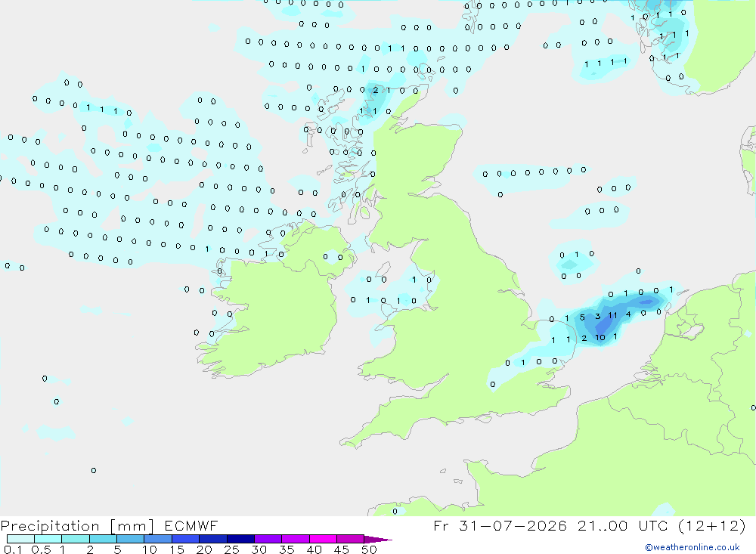
Task: Click the 'Fr 31-07-2026' date text
Action: click(x=500, y=525)
